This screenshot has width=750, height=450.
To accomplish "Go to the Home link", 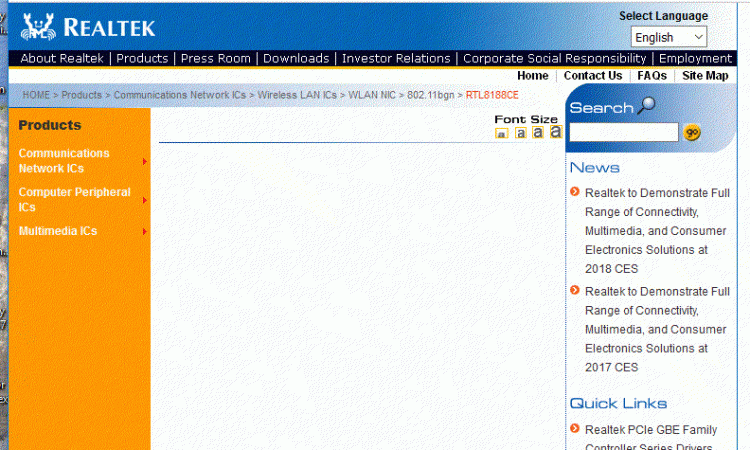I will [532, 76].
